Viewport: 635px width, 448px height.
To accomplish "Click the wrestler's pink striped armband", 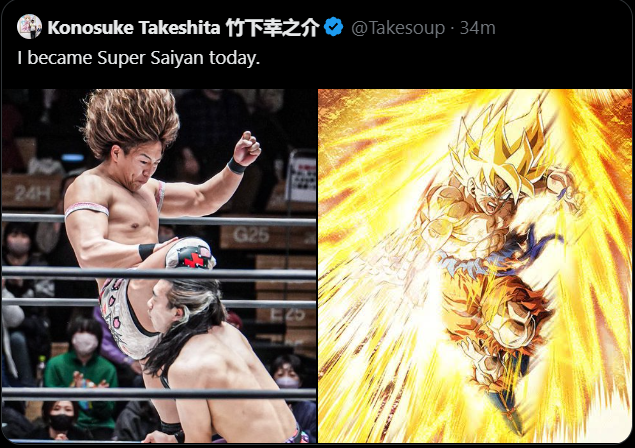I will (87, 209).
